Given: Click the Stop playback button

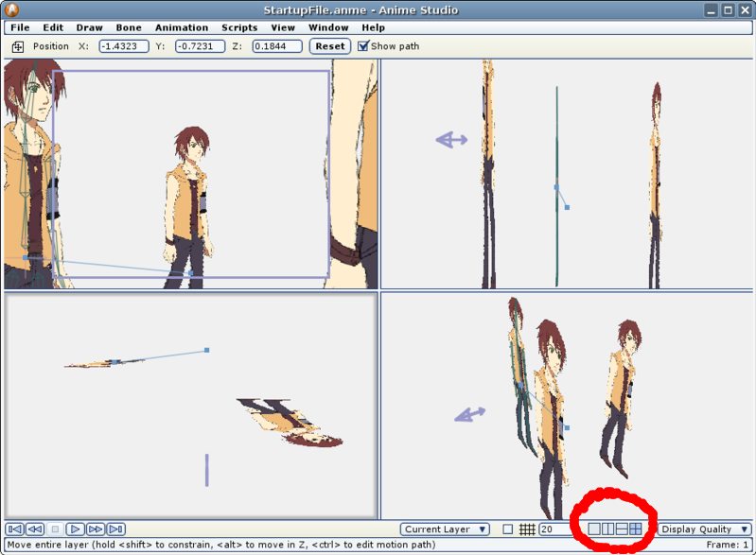Looking at the screenshot, I should [x=55, y=529].
